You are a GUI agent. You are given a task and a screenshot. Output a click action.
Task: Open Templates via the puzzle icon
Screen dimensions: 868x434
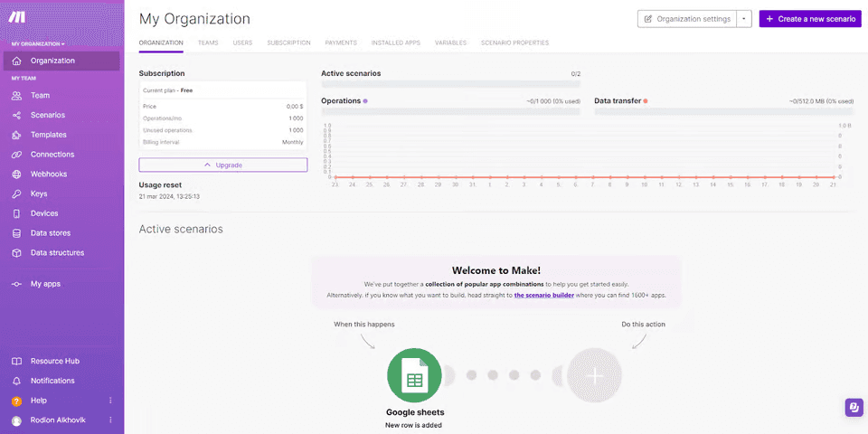(16, 135)
